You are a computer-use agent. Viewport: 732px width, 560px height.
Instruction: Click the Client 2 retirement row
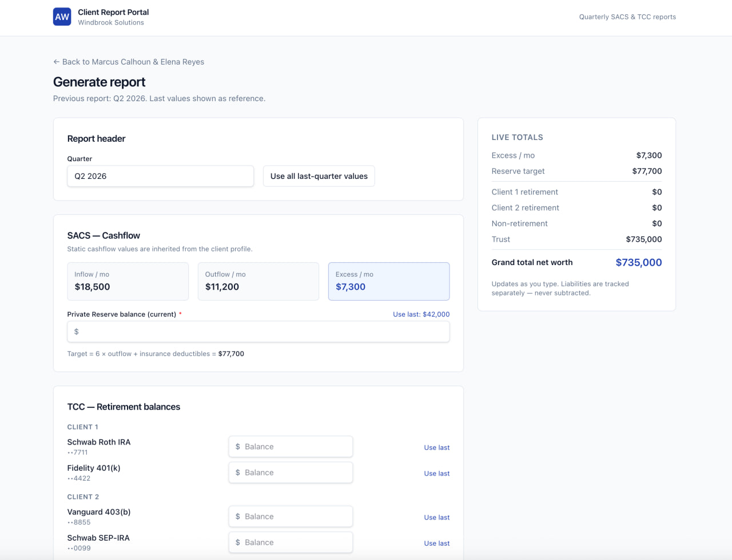pyautogui.click(x=576, y=207)
